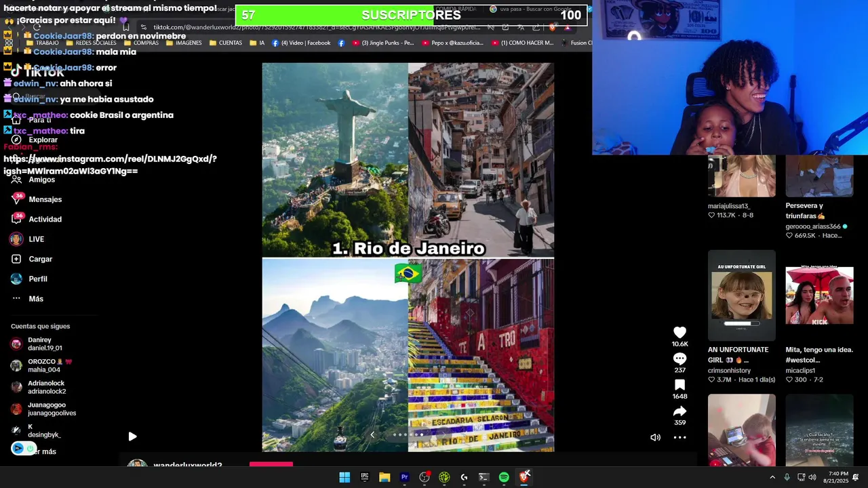Open mariajulissa13_ video thumbnail
868x488 pixels.
[742, 176]
